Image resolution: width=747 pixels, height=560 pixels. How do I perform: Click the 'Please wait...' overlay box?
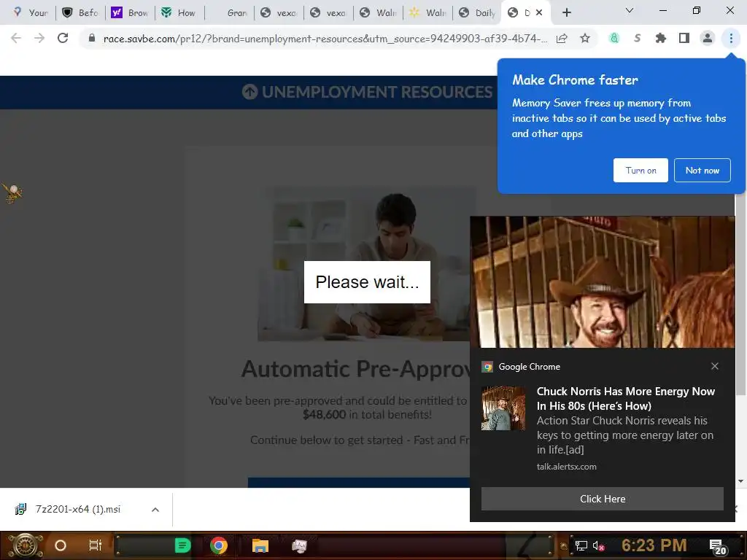367,282
